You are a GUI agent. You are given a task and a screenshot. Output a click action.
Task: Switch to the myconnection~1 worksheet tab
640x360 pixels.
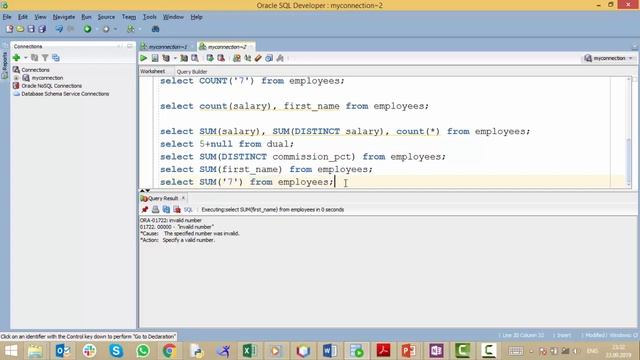168,47
